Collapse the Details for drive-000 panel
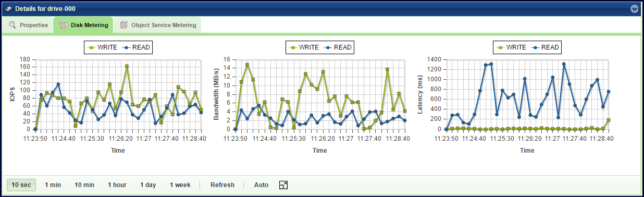 point(634,8)
